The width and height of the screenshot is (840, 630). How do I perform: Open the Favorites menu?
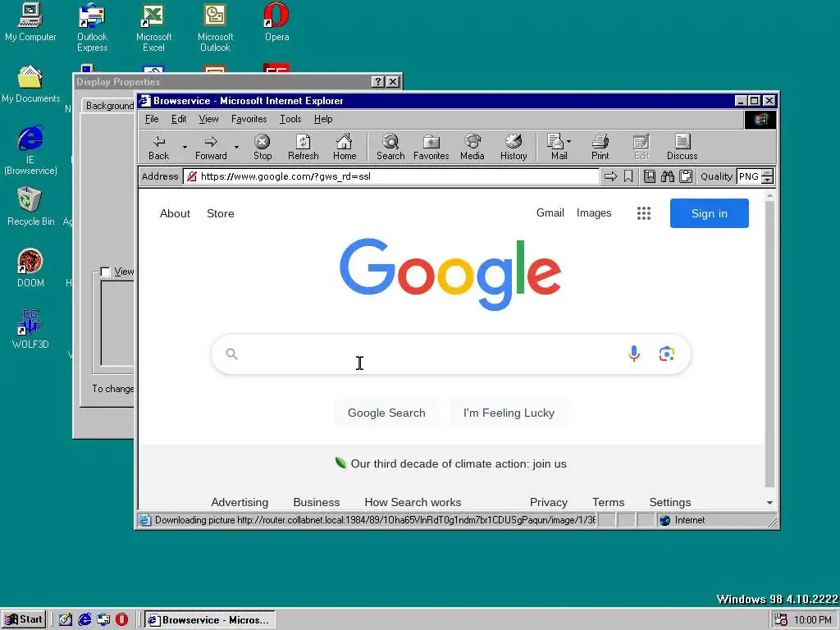pos(249,119)
